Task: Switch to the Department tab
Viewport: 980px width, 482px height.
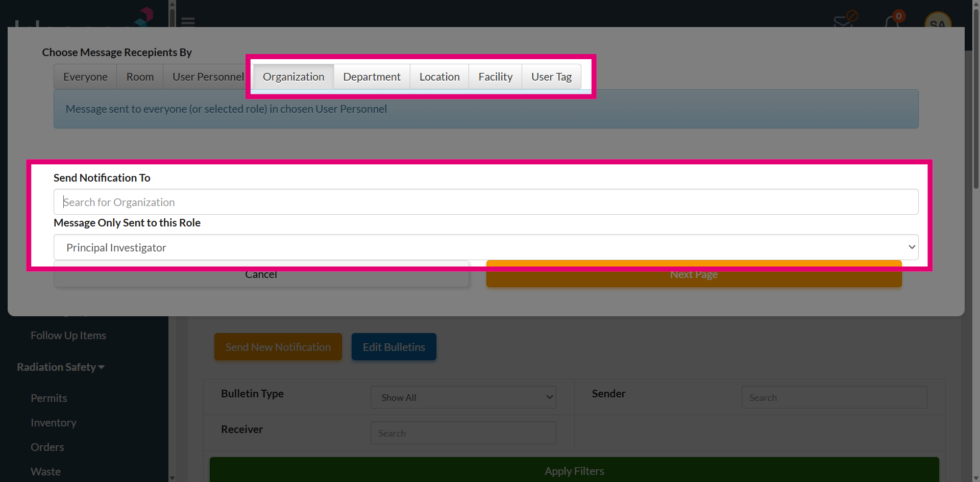Action: pos(372,77)
